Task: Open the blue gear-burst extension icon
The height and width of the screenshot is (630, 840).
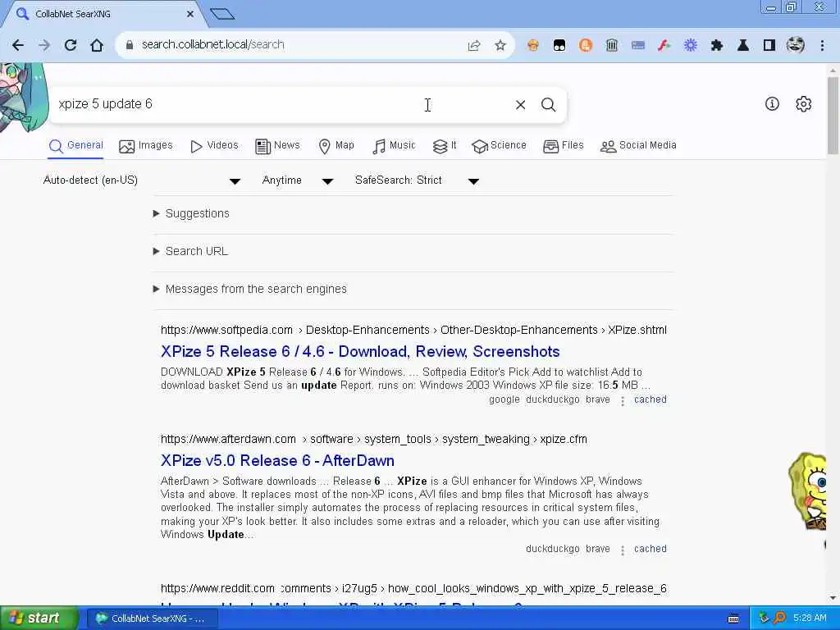Action: [x=691, y=46]
